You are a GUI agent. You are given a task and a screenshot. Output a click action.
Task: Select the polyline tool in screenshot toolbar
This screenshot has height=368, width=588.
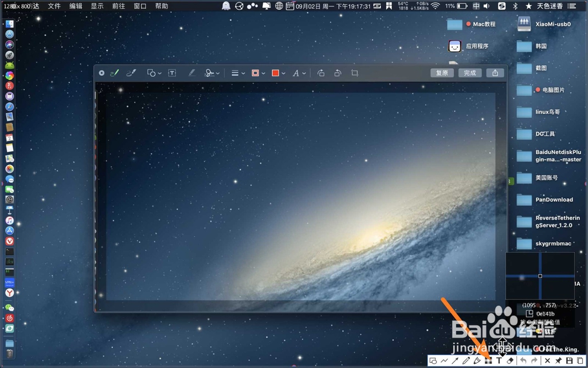point(445,361)
